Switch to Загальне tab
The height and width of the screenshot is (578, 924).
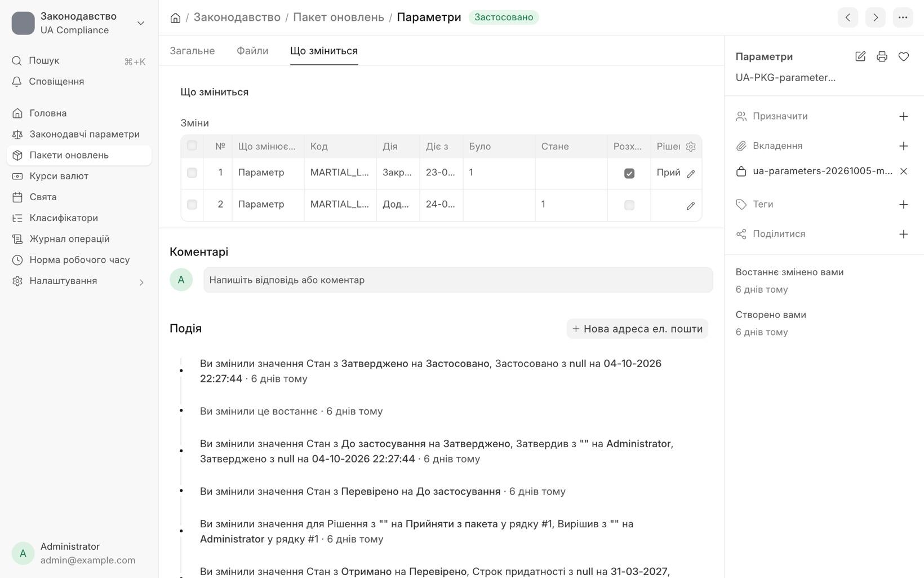[x=192, y=51]
